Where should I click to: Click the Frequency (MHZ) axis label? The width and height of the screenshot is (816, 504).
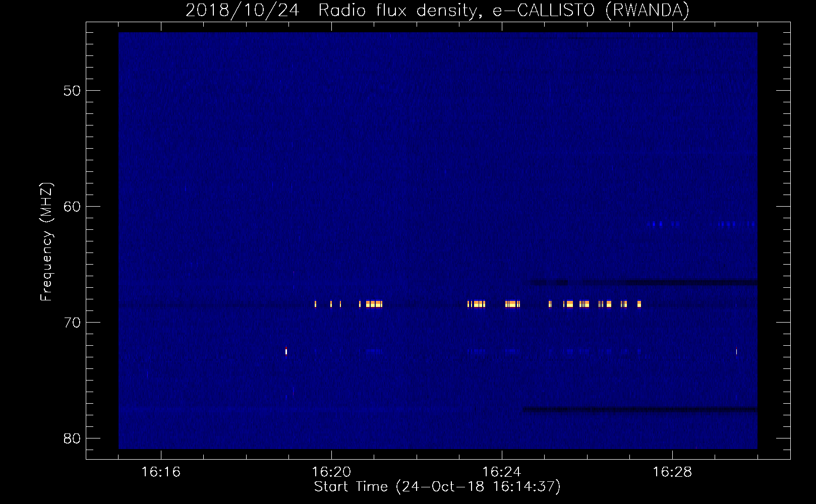[x=46, y=242]
